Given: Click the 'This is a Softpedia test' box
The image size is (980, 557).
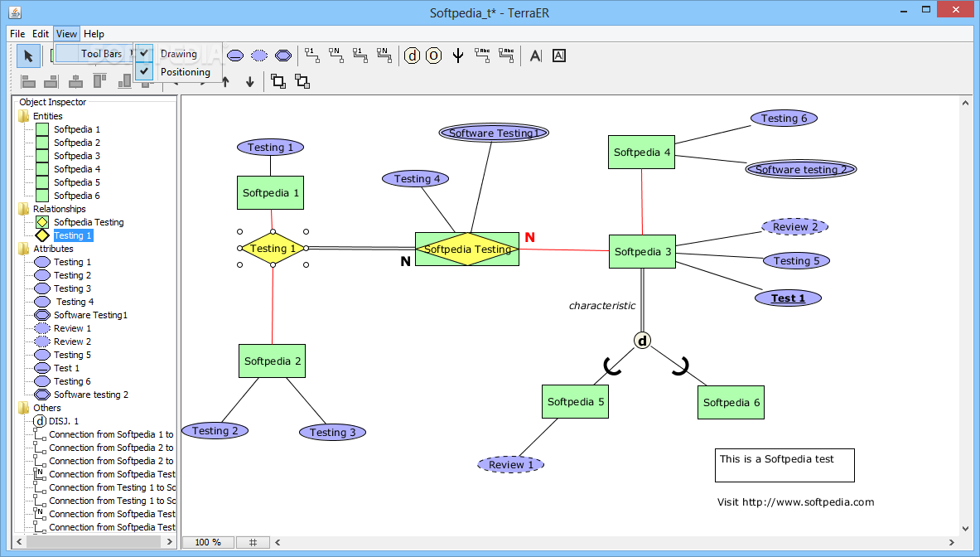Looking at the screenshot, I should click(x=784, y=465).
